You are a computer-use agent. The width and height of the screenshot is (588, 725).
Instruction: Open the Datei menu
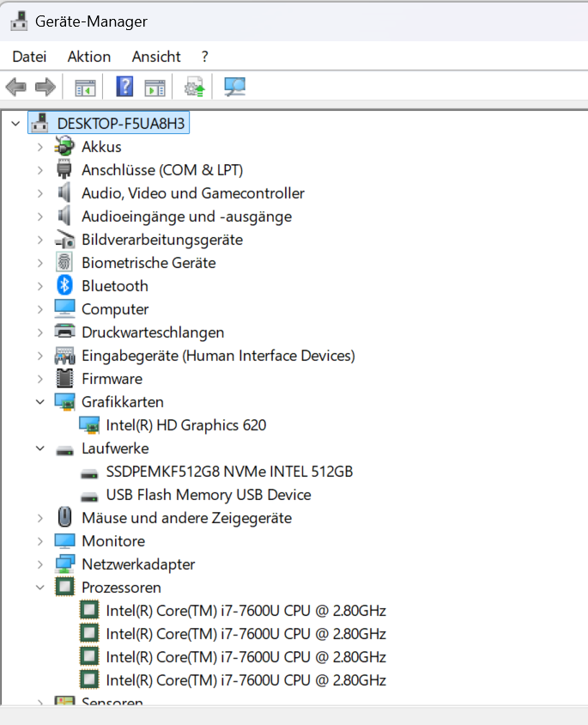coord(29,57)
